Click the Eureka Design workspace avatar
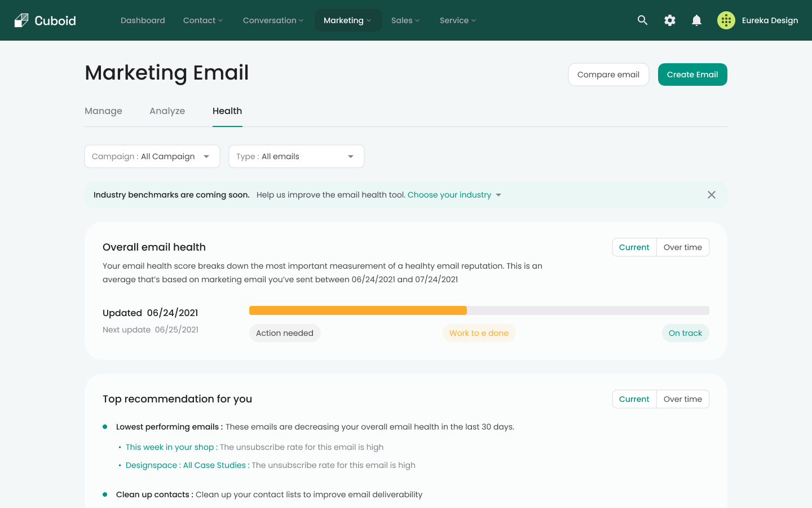The width and height of the screenshot is (812, 508). click(726, 20)
